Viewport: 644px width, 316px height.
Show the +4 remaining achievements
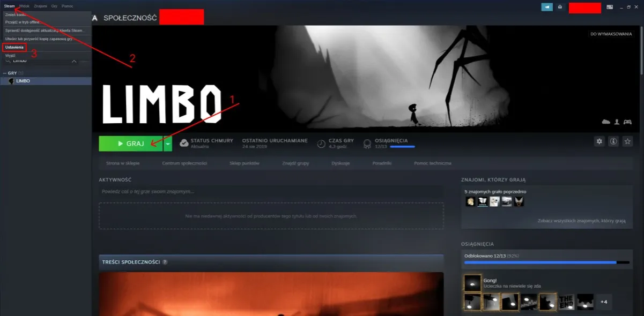[x=604, y=302]
